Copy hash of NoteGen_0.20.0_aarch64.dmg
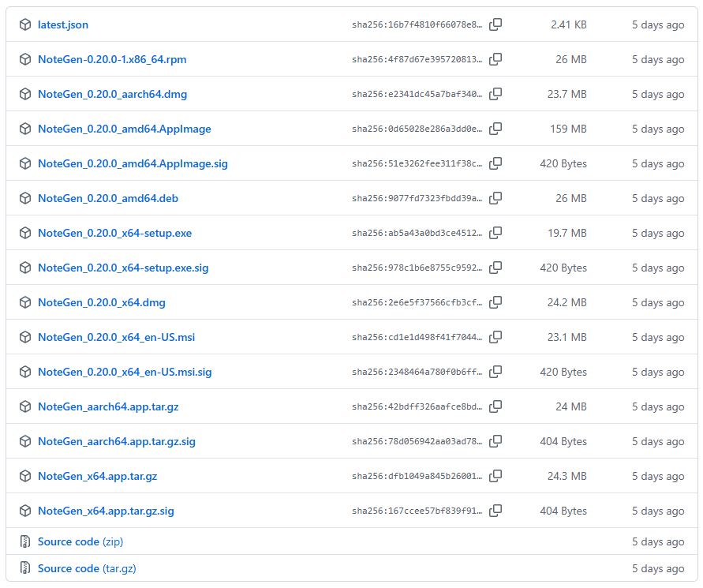Viewport: 703px width, 588px height. [x=495, y=94]
